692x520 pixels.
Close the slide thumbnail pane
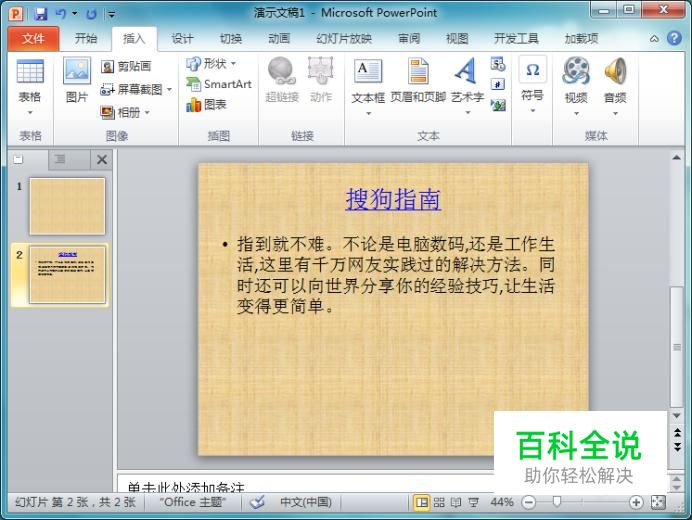click(102, 159)
